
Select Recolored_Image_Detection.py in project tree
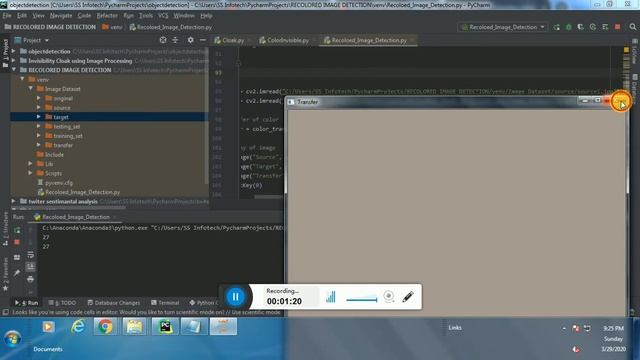pyautogui.click(x=82, y=192)
